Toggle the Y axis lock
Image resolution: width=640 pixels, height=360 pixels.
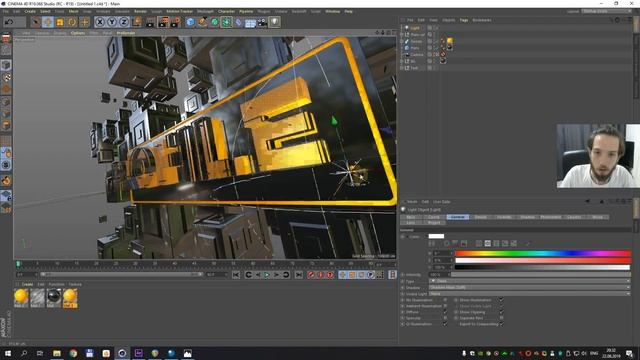click(112, 22)
